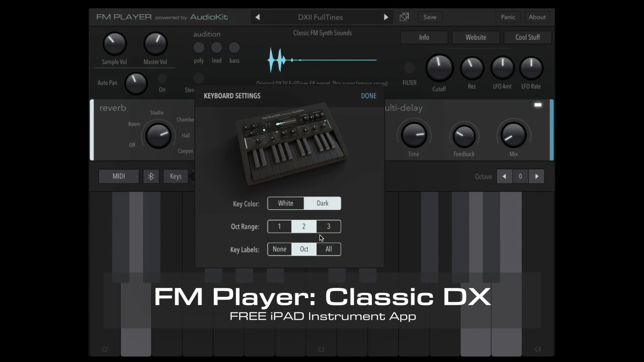Raise the octave with the right arrow
644x362 pixels.
(536, 176)
